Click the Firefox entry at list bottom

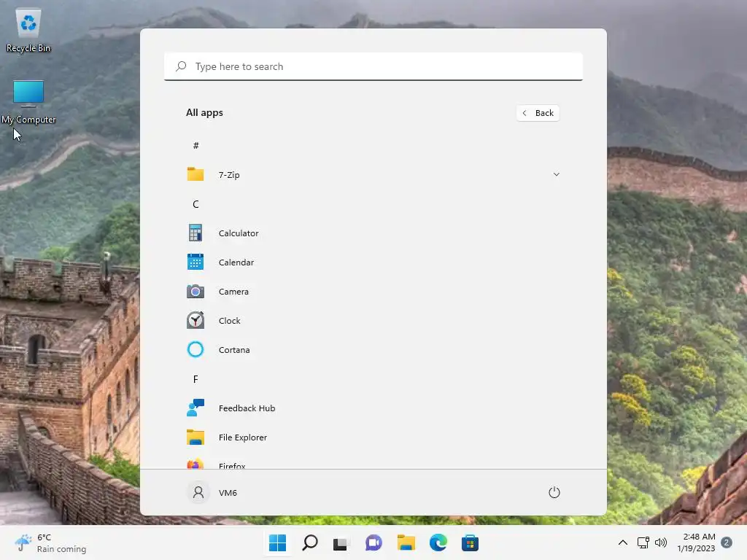coord(373,463)
